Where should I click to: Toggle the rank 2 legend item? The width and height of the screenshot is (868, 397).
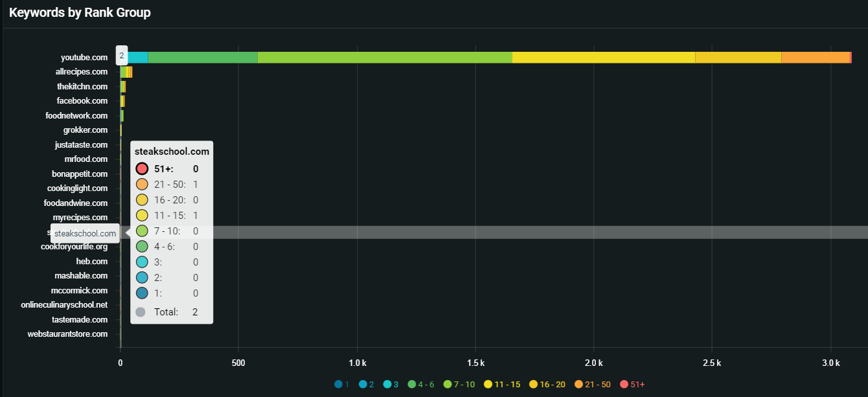point(367,385)
